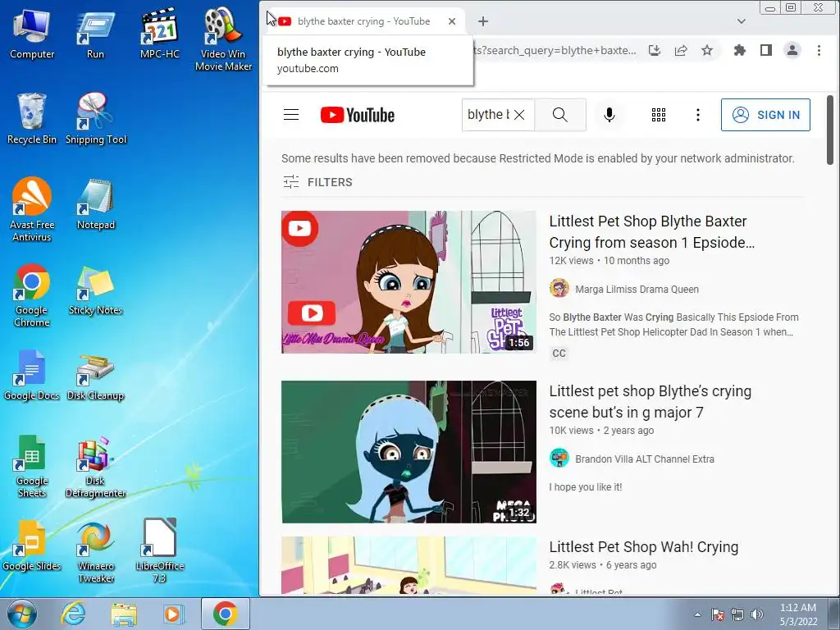Select Winaero Tweaker shortcut
Viewport: 840px width, 630px height.
coord(95,552)
